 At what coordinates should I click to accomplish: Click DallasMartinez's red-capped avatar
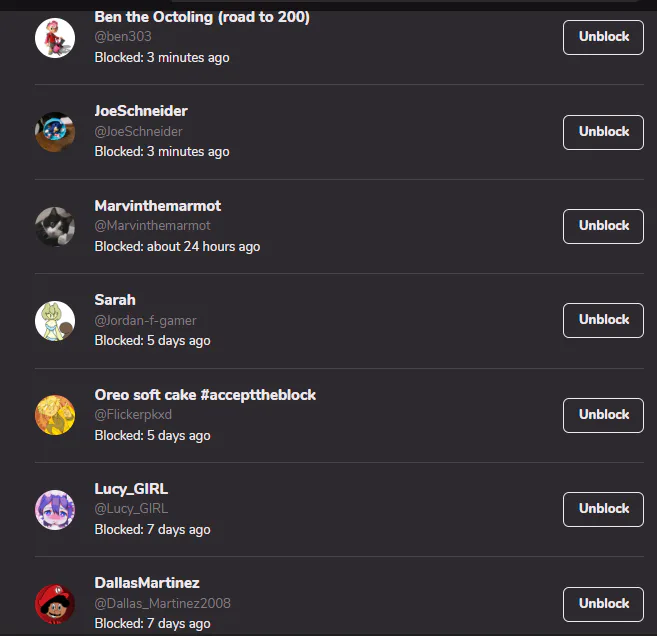tap(55, 603)
